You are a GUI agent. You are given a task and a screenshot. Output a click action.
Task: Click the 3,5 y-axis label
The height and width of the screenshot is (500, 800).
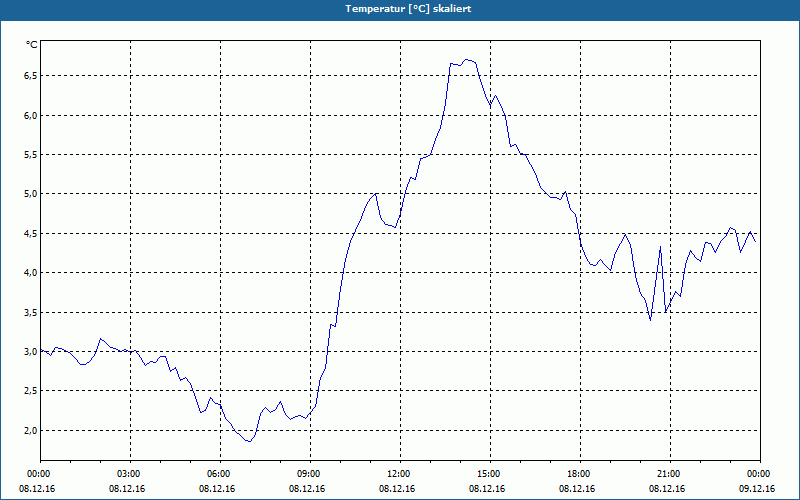(x=31, y=312)
